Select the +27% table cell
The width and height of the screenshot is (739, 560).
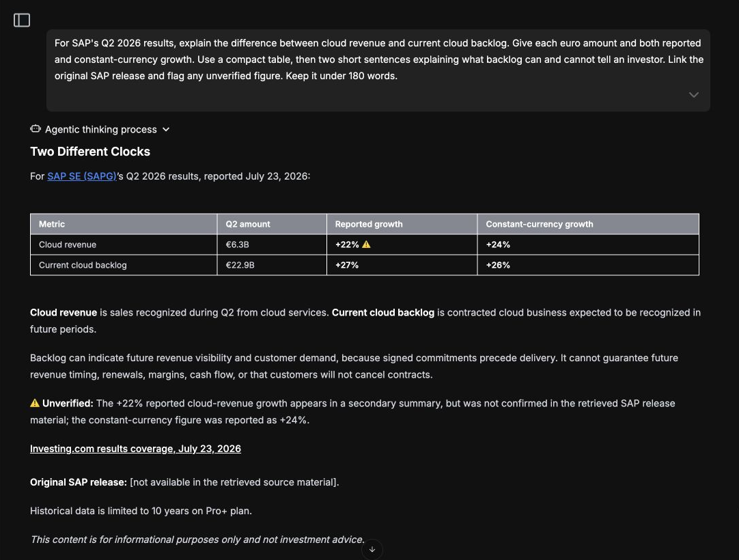pos(402,266)
